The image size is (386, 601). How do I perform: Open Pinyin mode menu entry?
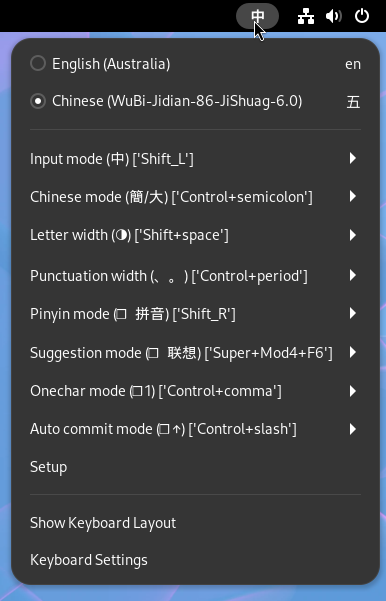(195, 314)
